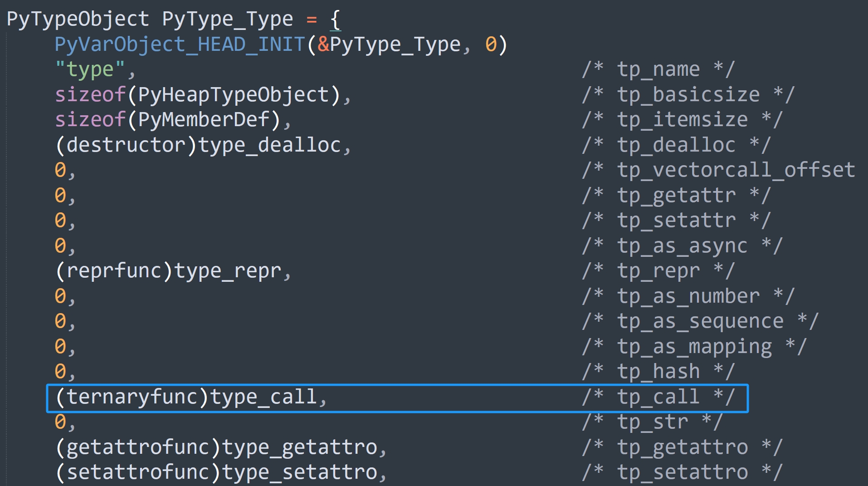Screen dimensions: 868x486
Task: Click the PyVarObject_HEAD_INIT macro name
Action: point(180,44)
